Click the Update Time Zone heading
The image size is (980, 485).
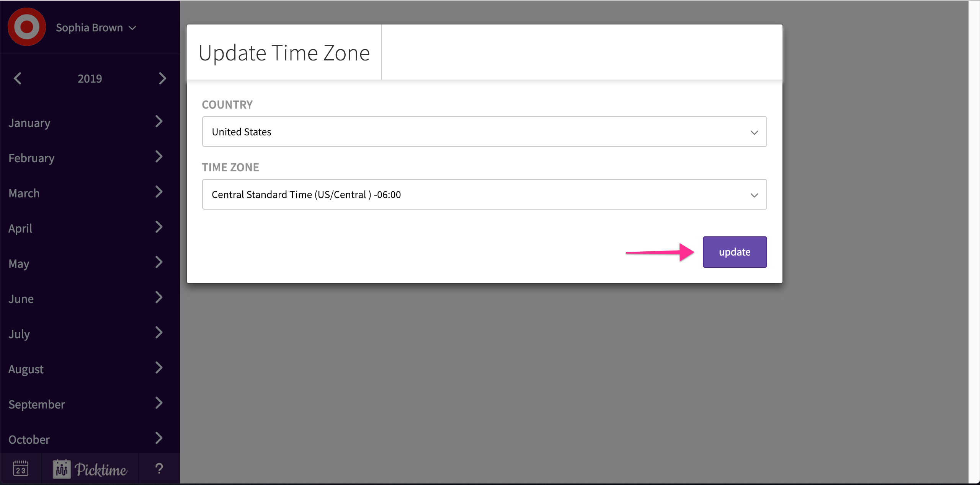[x=284, y=53]
